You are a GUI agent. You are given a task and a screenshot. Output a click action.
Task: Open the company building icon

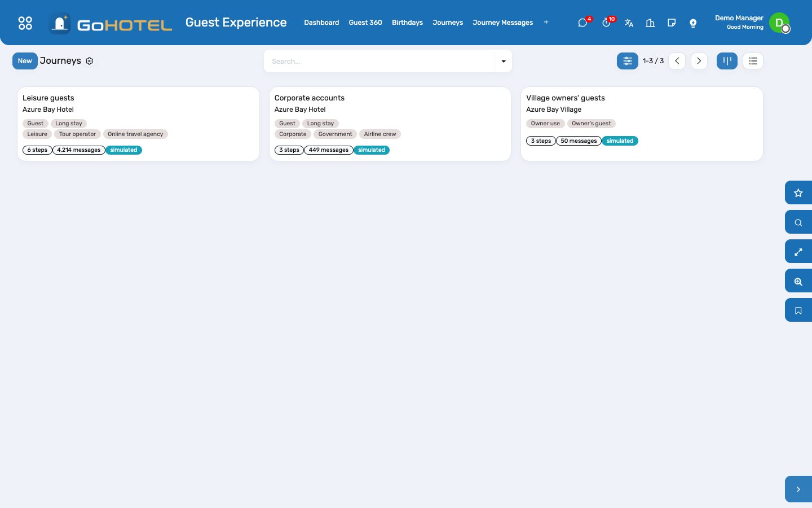pos(650,23)
